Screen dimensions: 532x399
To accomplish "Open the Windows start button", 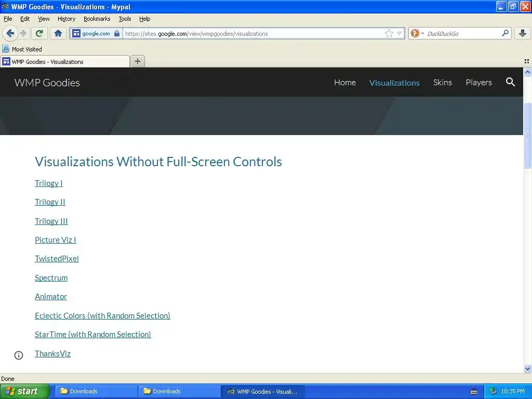I will [24, 391].
